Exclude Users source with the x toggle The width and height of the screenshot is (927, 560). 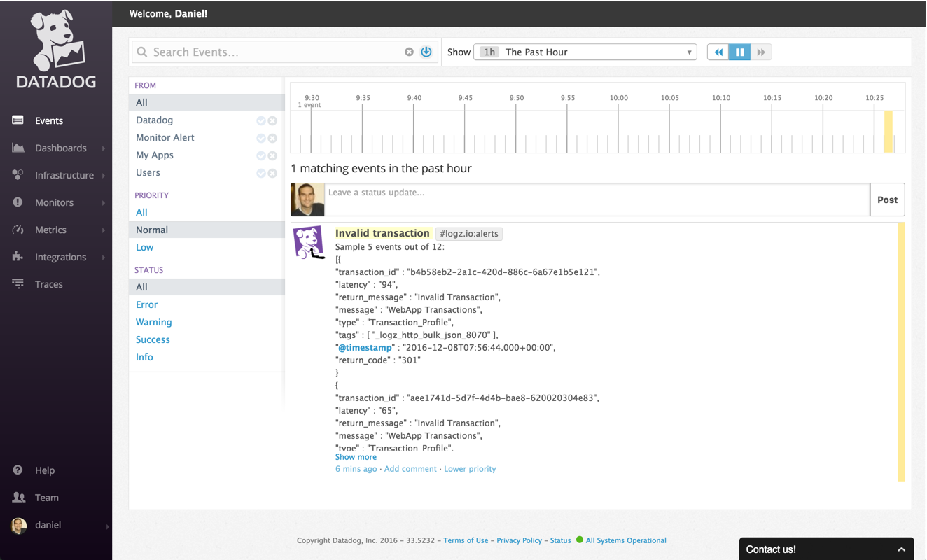pos(272,173)
